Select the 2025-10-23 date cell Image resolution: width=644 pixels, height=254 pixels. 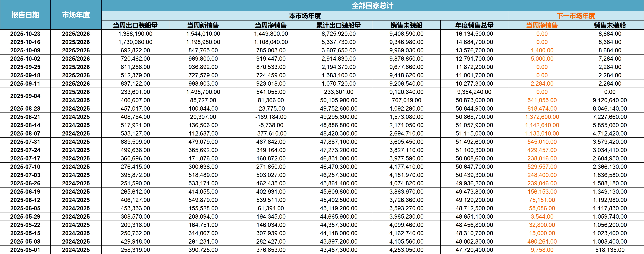pos(25,34)
